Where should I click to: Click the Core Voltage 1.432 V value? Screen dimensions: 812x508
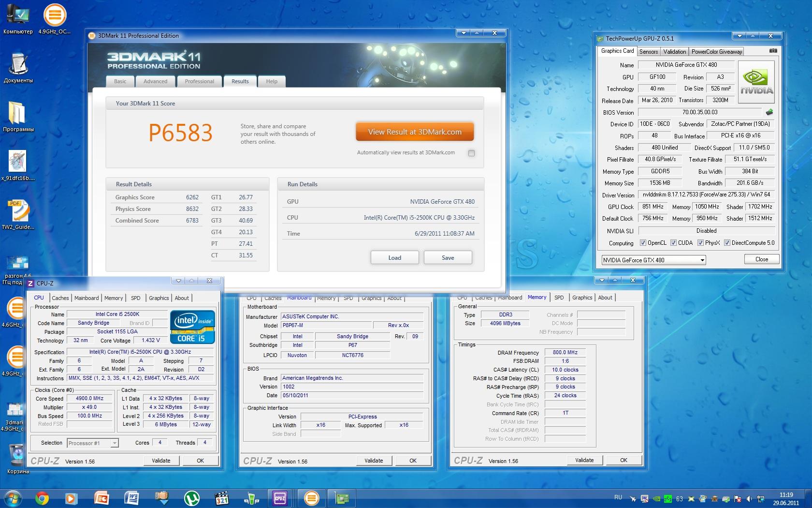tap(150, 341)
